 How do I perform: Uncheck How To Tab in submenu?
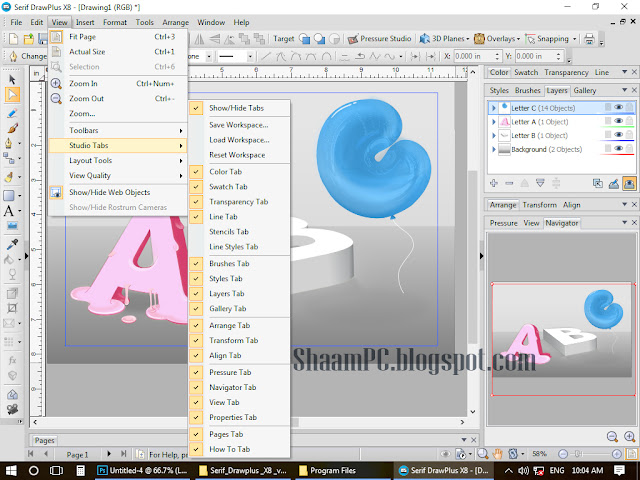(239, 449)
